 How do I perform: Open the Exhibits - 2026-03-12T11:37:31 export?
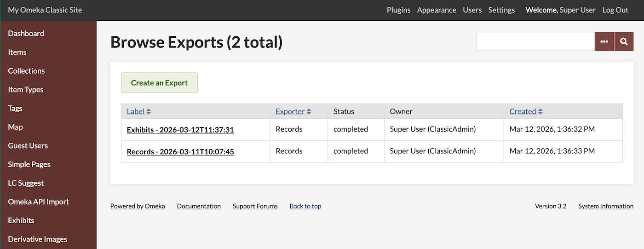tap(180, 130)
